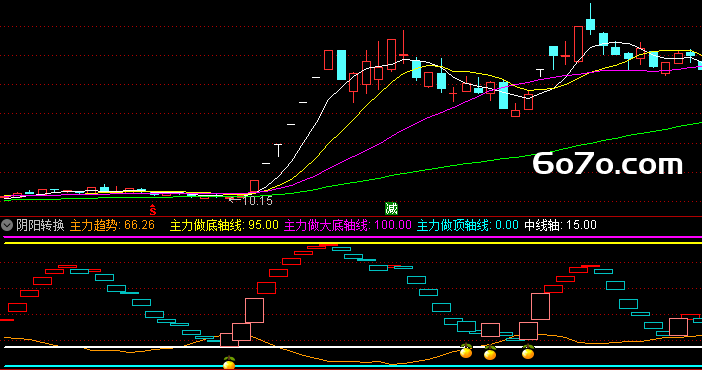Click the red S signal marker
702x370 pixels.
(153, 210)
